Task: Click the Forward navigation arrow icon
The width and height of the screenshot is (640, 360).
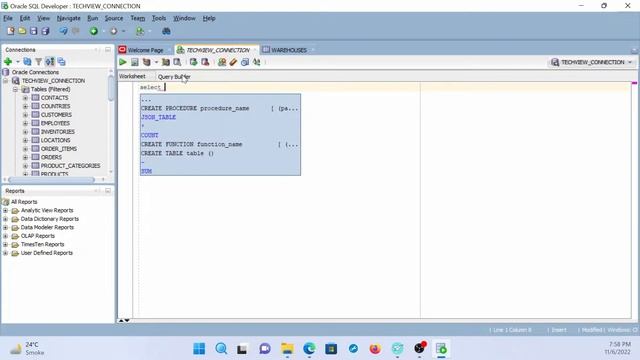Action: click(114, 31)
